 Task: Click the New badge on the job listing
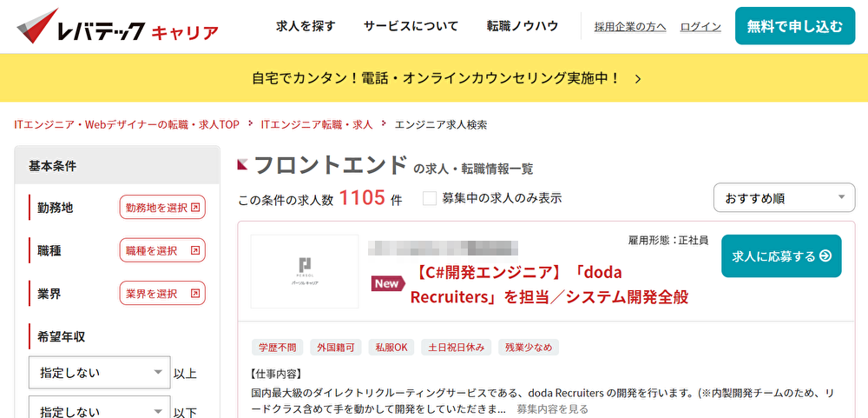[x=386, y=283]
